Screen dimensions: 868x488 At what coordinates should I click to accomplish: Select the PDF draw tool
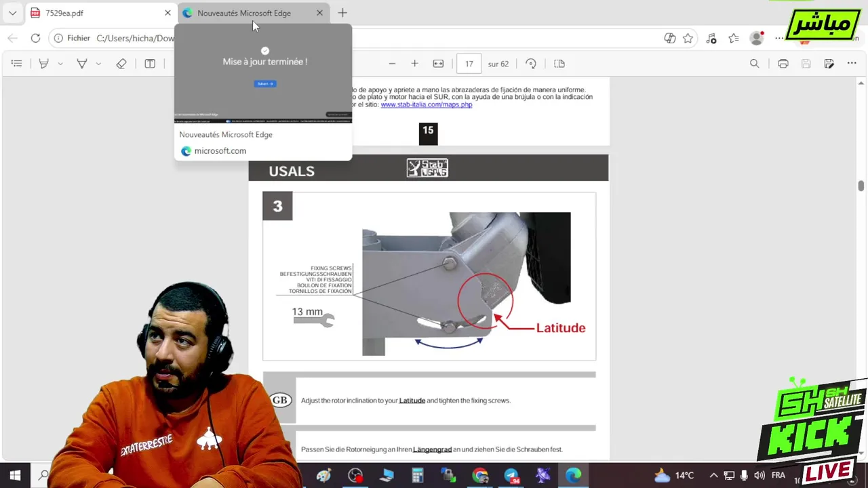point(82,64)
